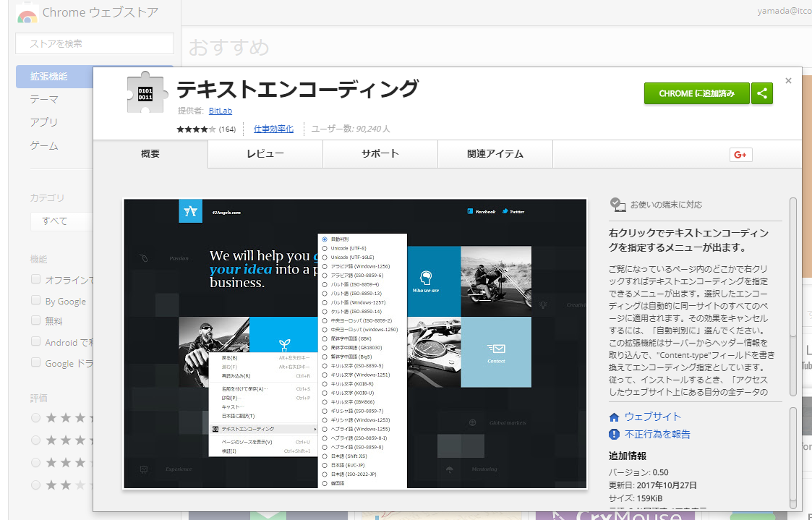812x520 pixels.
Task: Select ゲーム in the sidebar
Action: [44, 145]
